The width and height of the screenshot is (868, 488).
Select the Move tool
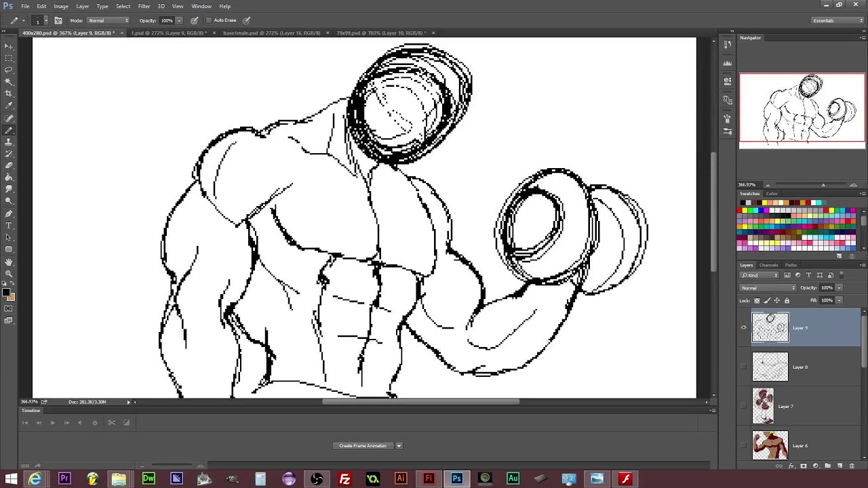click(x=9, y=46)
